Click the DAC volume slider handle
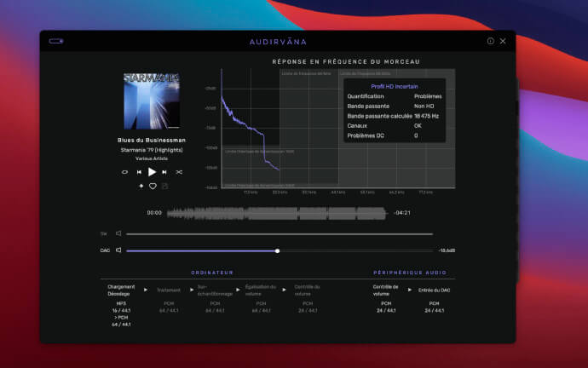This screenshot has width=588, height=368. click(x=278, y=250)
